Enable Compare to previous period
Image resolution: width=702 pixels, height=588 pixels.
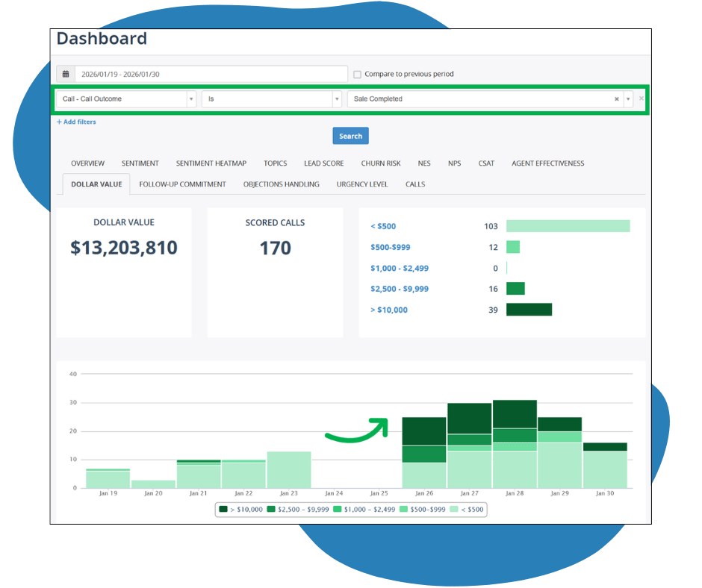click(x=357, y=74)
